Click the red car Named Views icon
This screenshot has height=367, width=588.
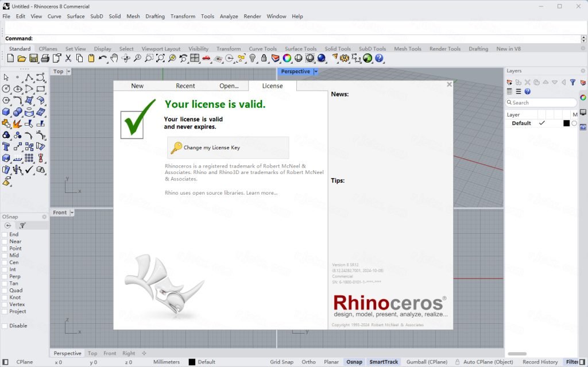[x=206, y=58]
